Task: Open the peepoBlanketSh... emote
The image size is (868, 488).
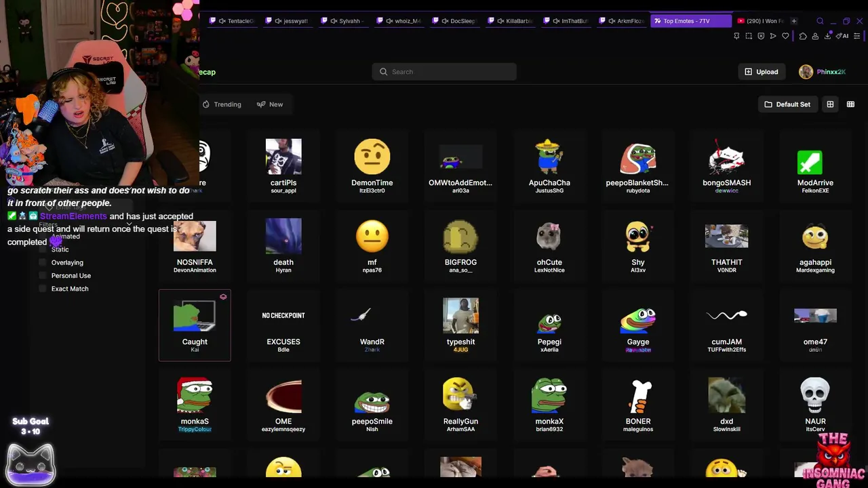Action: (x=637, y=165)
